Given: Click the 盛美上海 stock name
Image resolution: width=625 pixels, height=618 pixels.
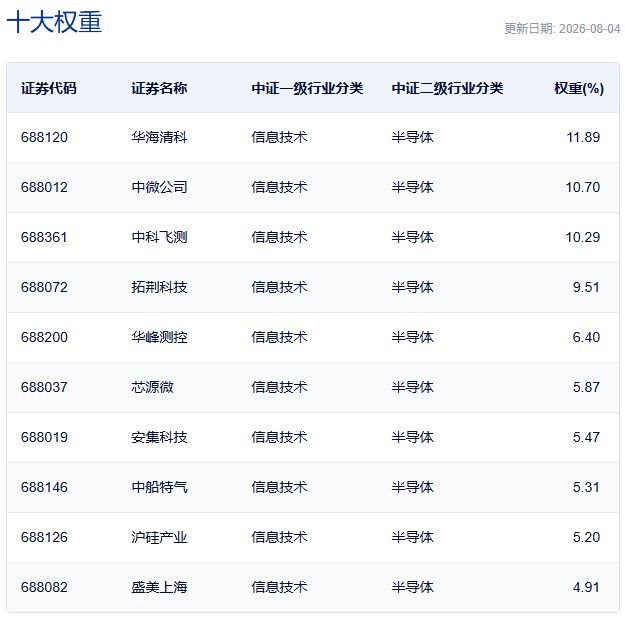Looking at the screenshot, I should coord(159,587).
